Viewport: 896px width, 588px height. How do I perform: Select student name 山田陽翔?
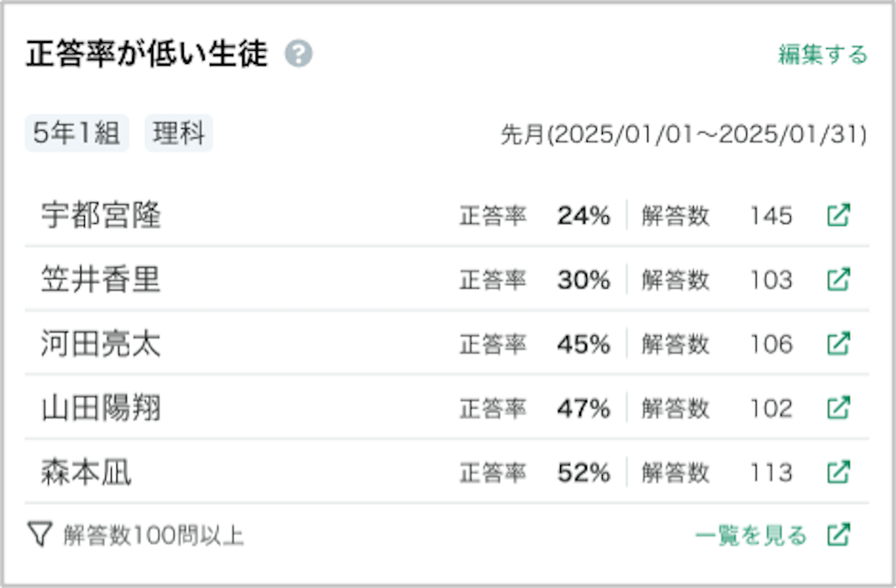(101, 408)
